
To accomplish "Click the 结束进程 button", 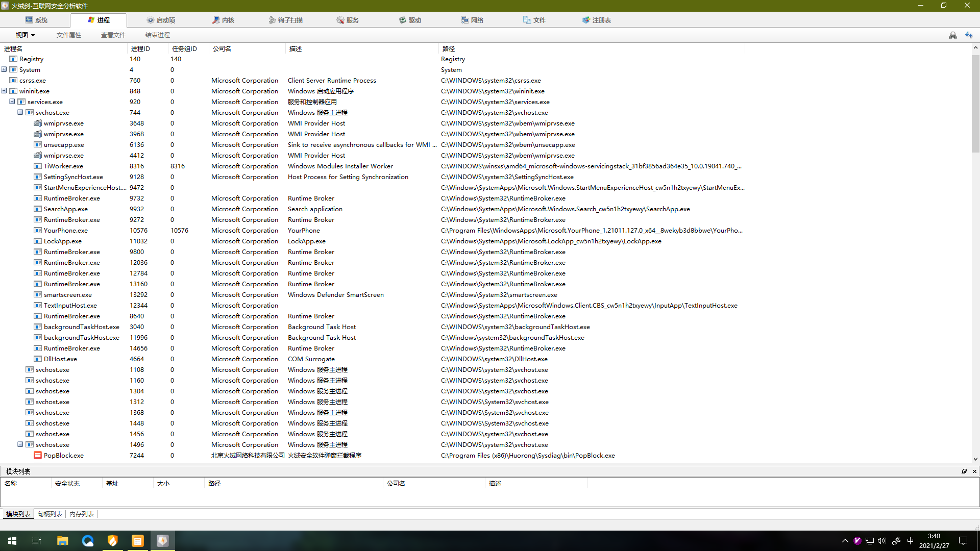I will [x=158, y=35].
